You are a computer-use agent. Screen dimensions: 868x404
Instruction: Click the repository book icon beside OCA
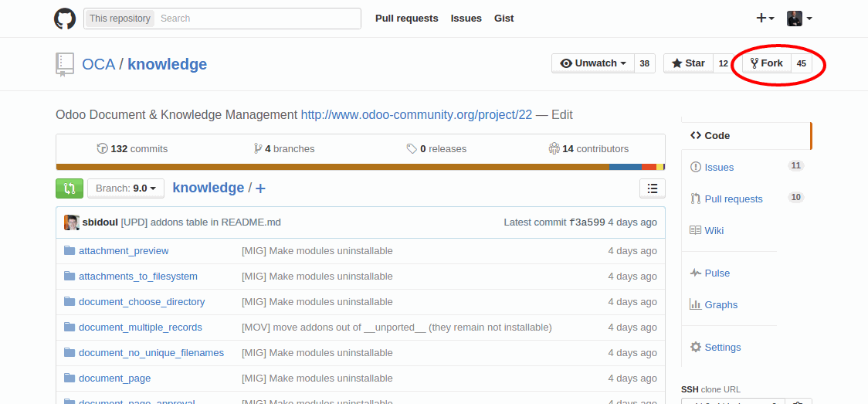pyautogui.click(x=64, y=64)
